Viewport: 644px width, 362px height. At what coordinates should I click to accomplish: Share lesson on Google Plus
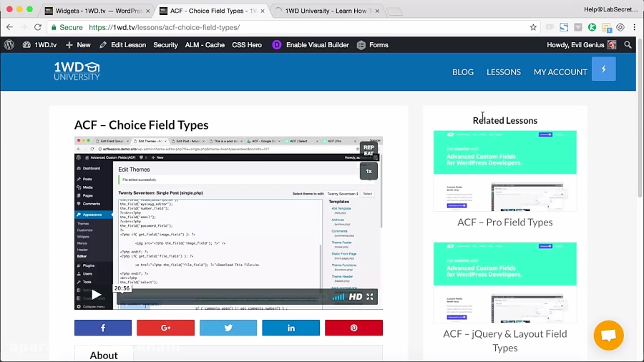click(x=165, y=328)
